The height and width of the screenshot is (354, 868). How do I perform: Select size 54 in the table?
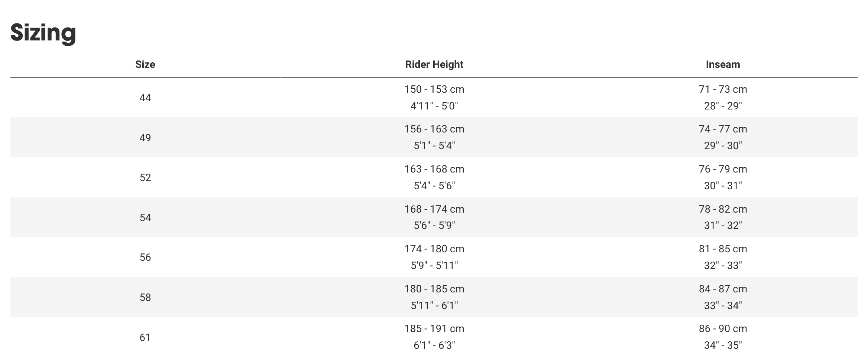pyautogui.click(x=145, y=217)
